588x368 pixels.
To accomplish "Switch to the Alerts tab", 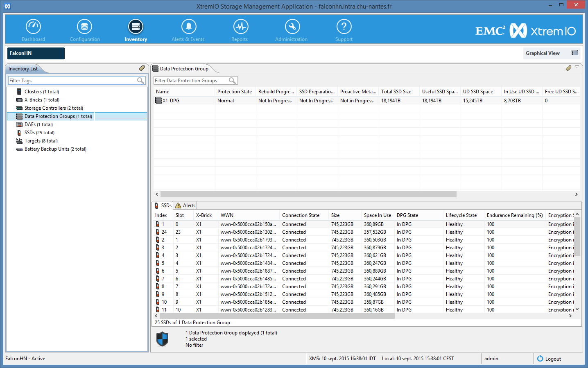I will pos(185,205).
